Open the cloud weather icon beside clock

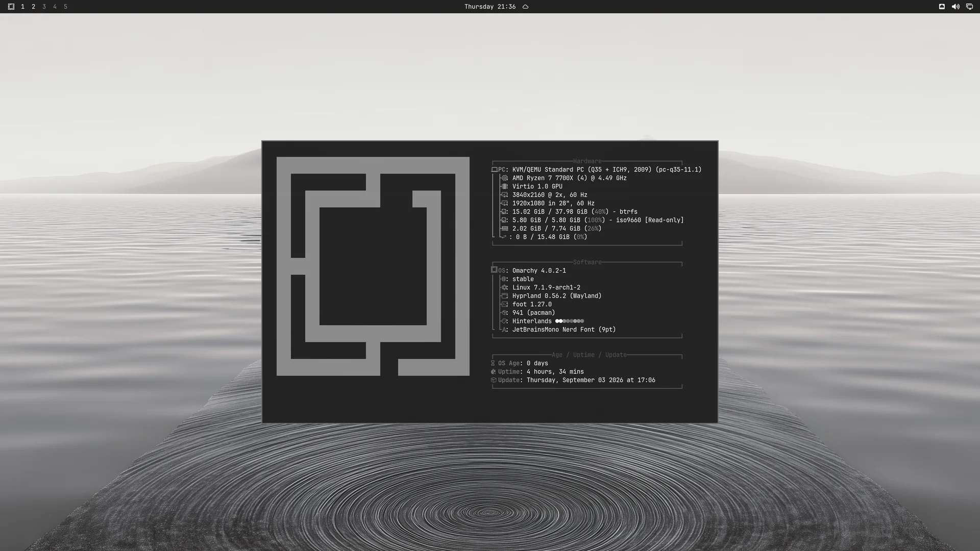pyautogui.click(x=525, y=7)
